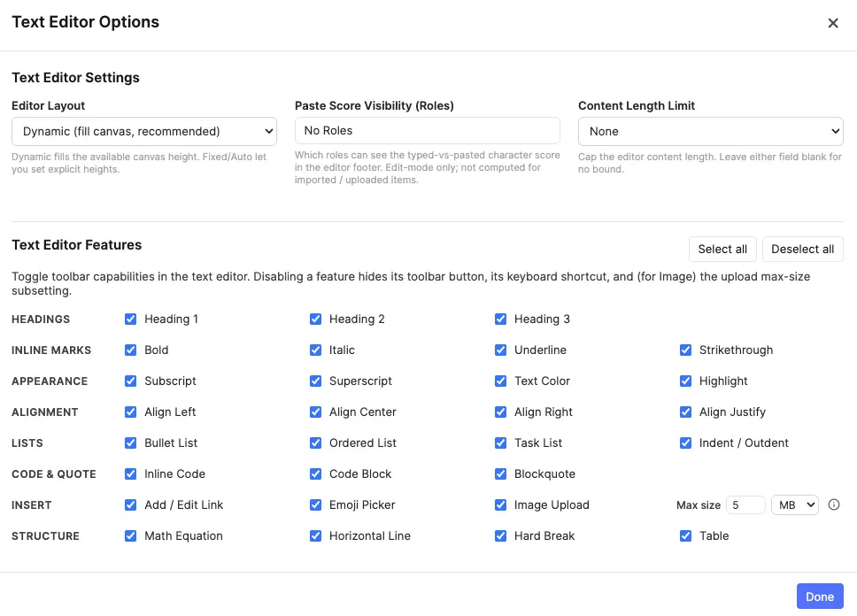Uncheck Align Right

point(500,412)
